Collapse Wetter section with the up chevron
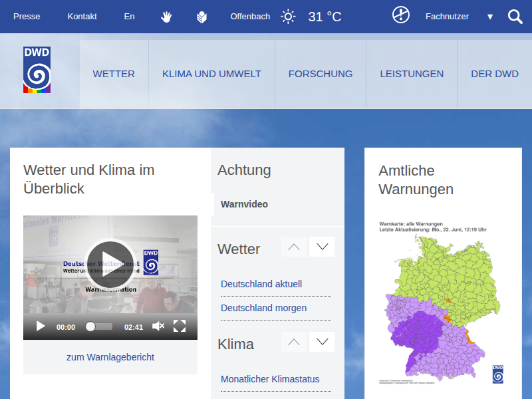This screenshot has height=399, width=532. [294, 247]
